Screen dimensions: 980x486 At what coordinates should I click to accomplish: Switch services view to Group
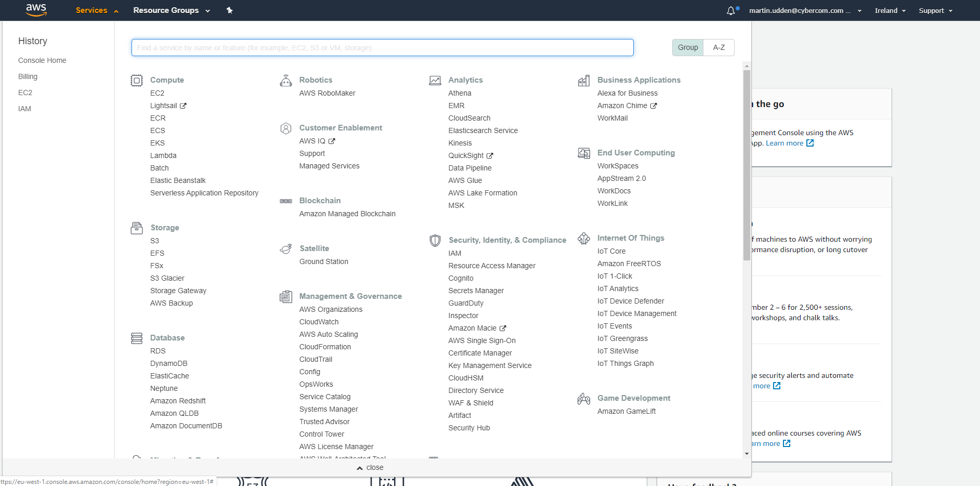click(687, 47)
